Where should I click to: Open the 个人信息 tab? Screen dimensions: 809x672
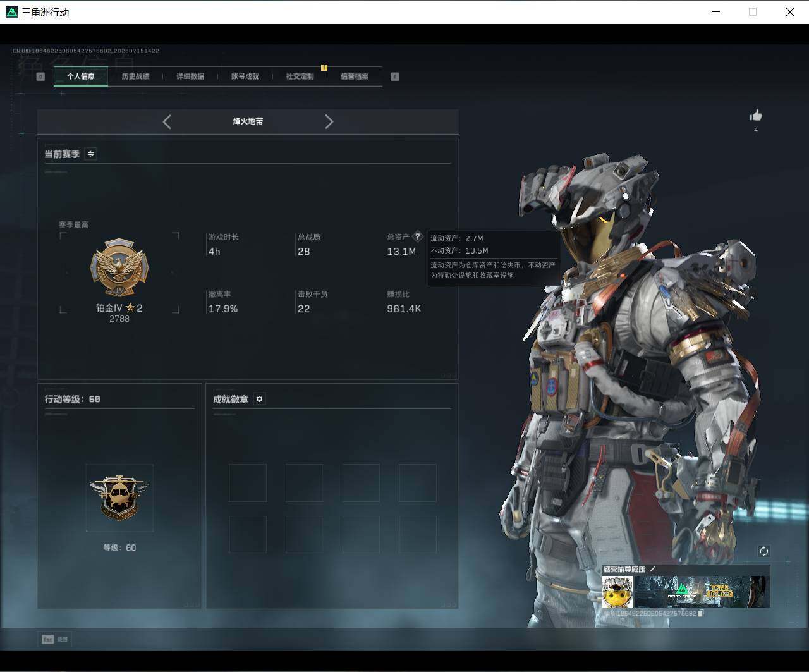pos(80,76)
